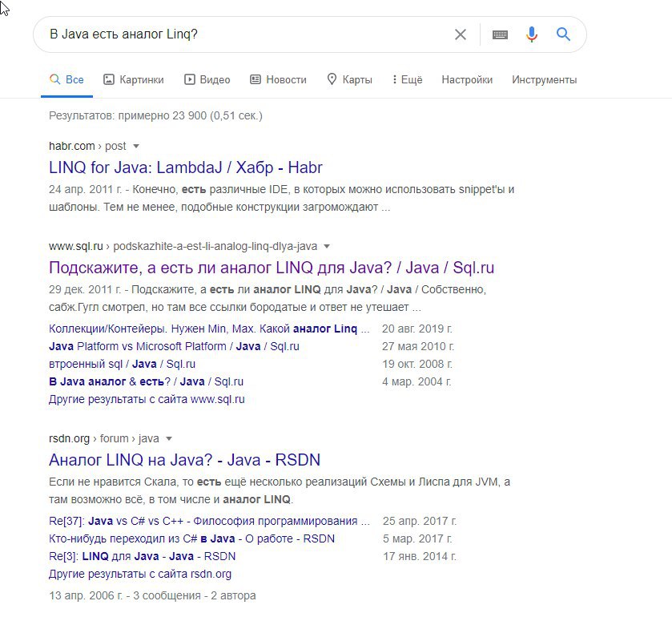This screenshot has height=617, width=672.
Task: Open встроенный sql / Java sublink
Action: click(x=122, y=364)
